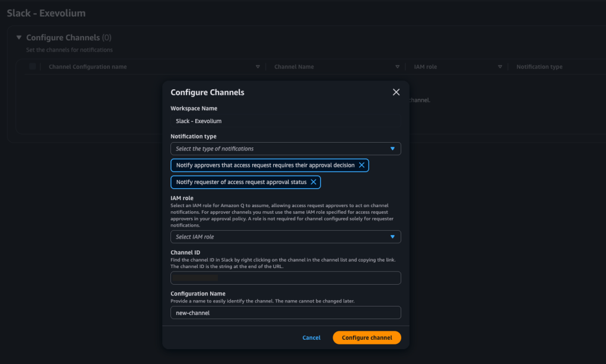Image resolution: width=606 pixels, height=364 pixels.
Task: Click the IAM role column header label
Action: tap(426, 67)
